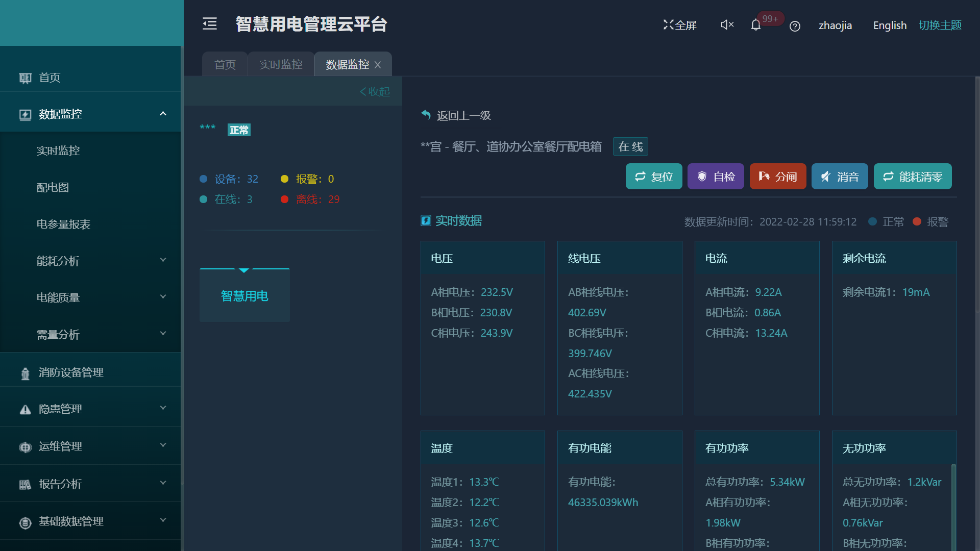Screen dimensions: 980x551
Task: Open 消防设备管理 in the sidebar
Action: point(71,373)
